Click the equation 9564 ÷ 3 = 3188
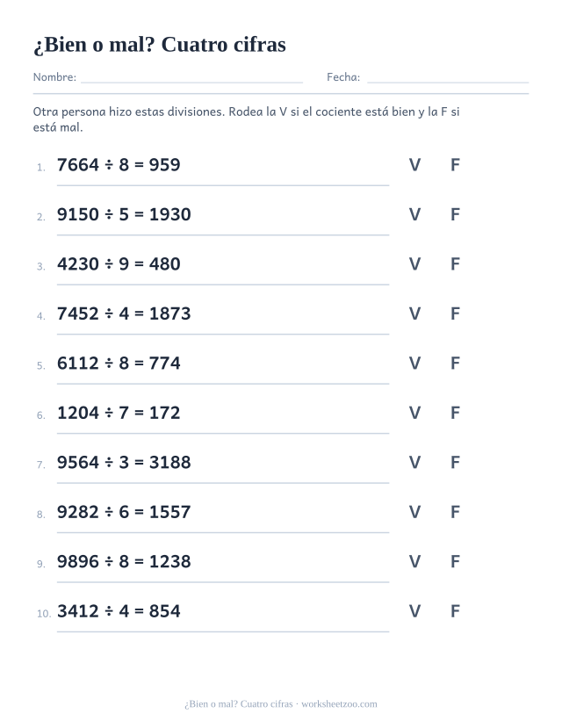562x728 pixels. click(x=124, y=463)
